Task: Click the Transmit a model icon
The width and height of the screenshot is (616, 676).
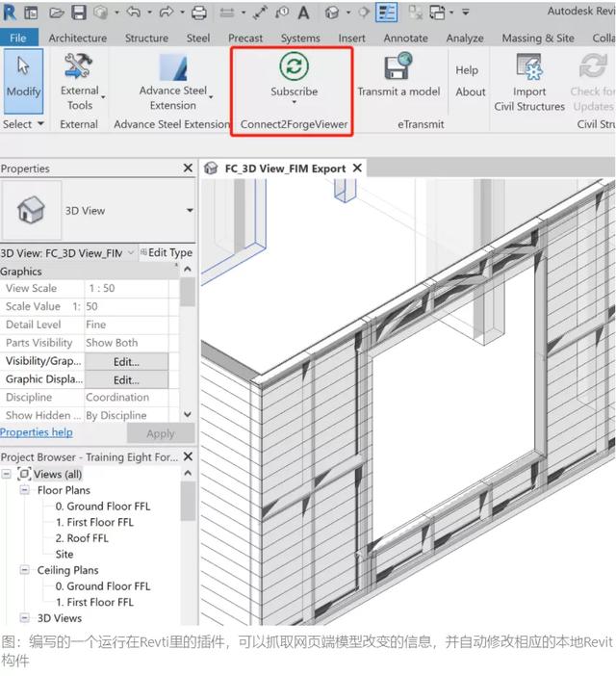Action: (x=398, y=66)
